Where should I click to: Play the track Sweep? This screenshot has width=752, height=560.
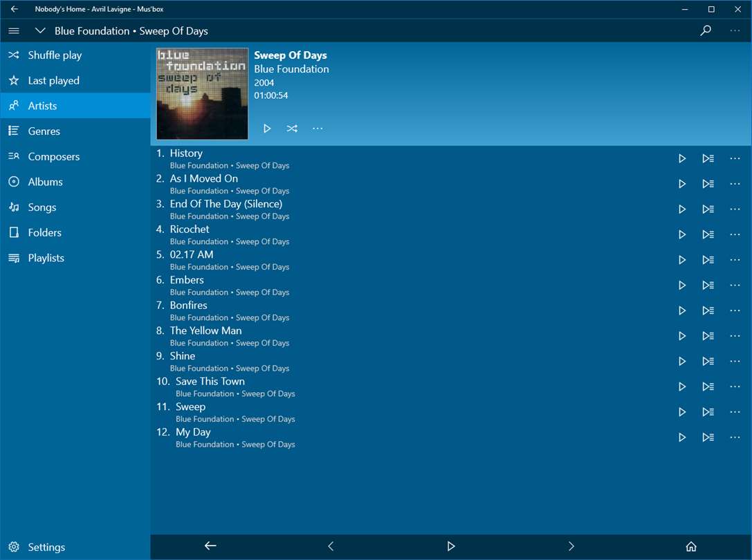[682, 412]
